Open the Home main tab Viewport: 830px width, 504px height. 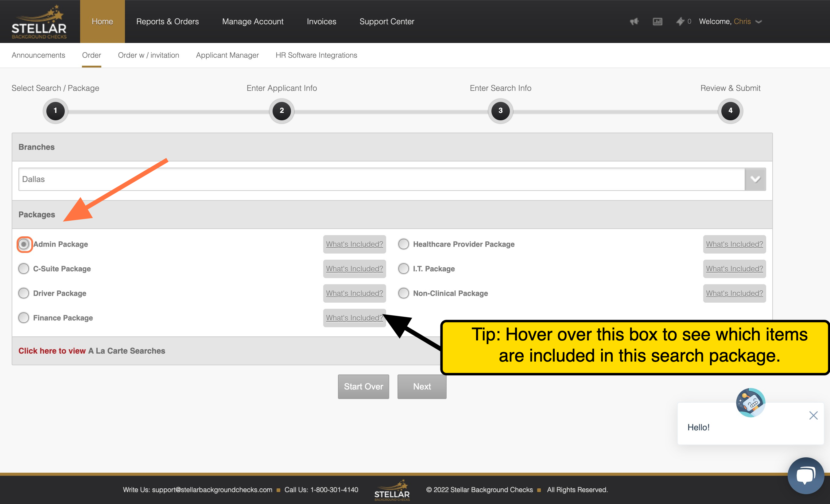[103, 21]
